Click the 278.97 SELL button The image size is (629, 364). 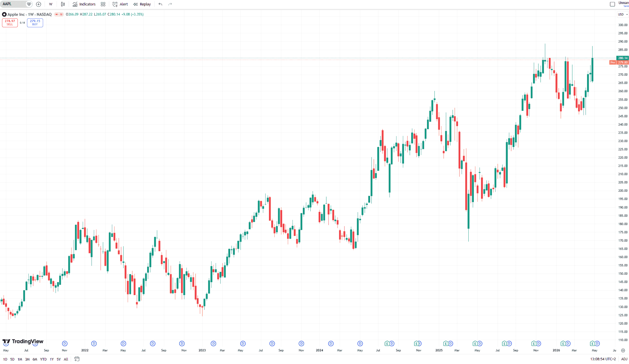pos(10,23)
